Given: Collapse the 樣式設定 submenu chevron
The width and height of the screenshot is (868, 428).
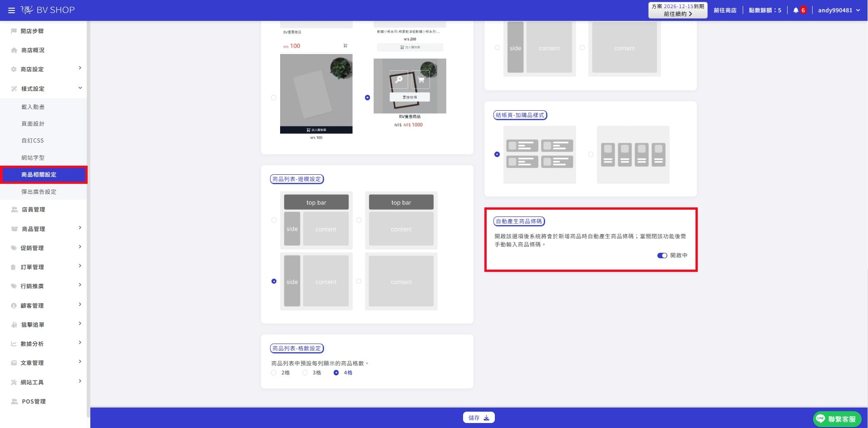Looking at the screenshot, I should pos(80,88).
